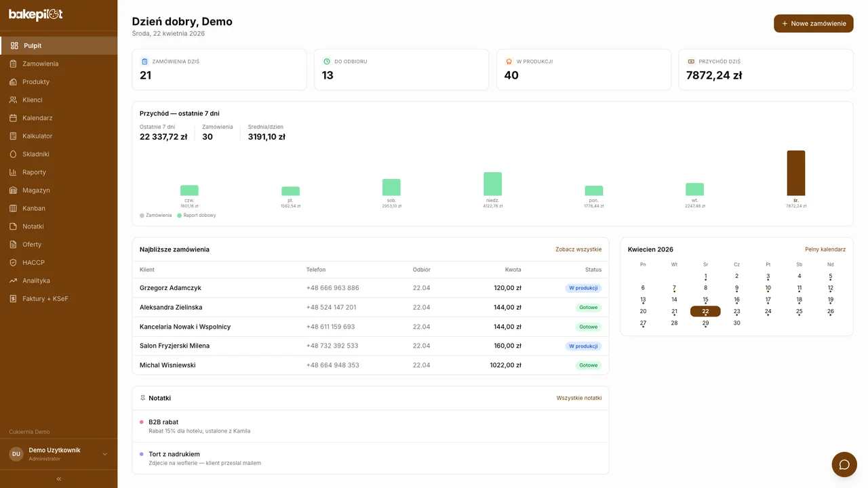Click the Klienci people icon
The image size is (868, 488).
pyautogui.click(x=13, y=100)
